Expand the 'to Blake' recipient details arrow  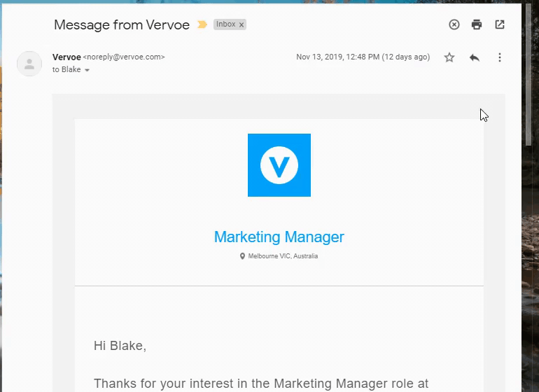tap(87, 70)
